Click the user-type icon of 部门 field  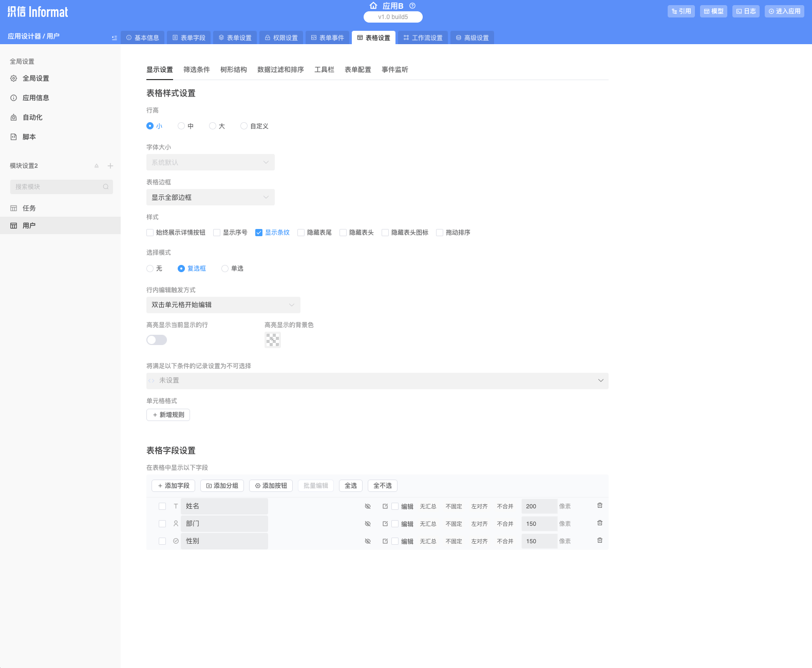point(176,524)
